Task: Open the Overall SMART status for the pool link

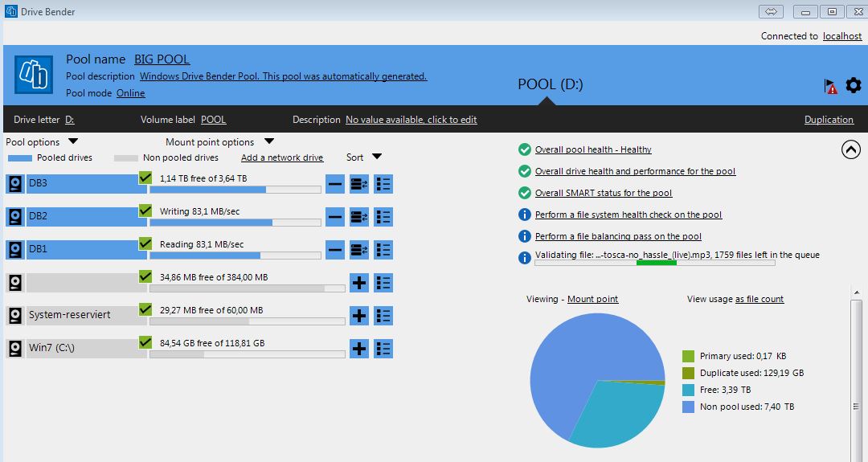Action: 604,193
